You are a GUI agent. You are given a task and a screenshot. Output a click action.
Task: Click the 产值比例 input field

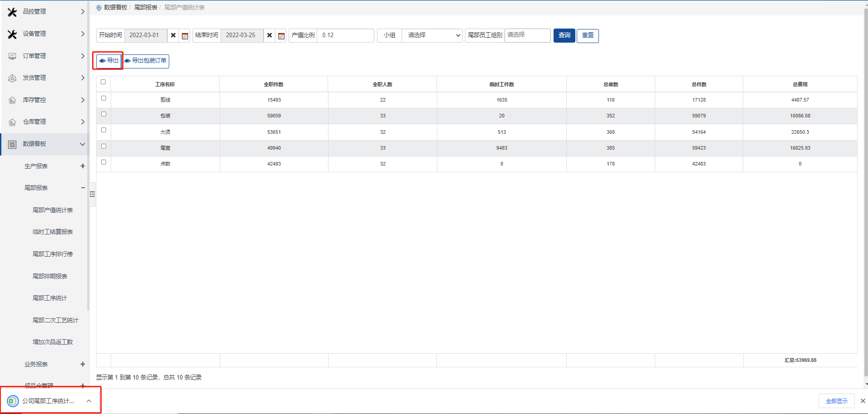pyautogui.click(x=345, y=35)
